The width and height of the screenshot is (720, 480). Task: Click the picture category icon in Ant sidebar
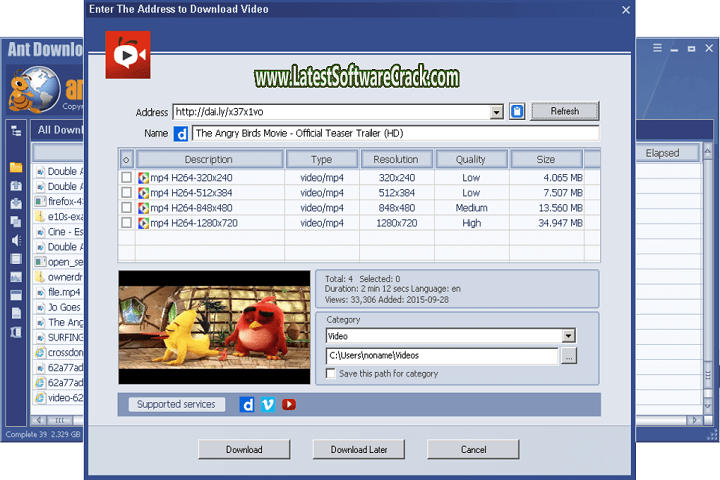[16, 277]
